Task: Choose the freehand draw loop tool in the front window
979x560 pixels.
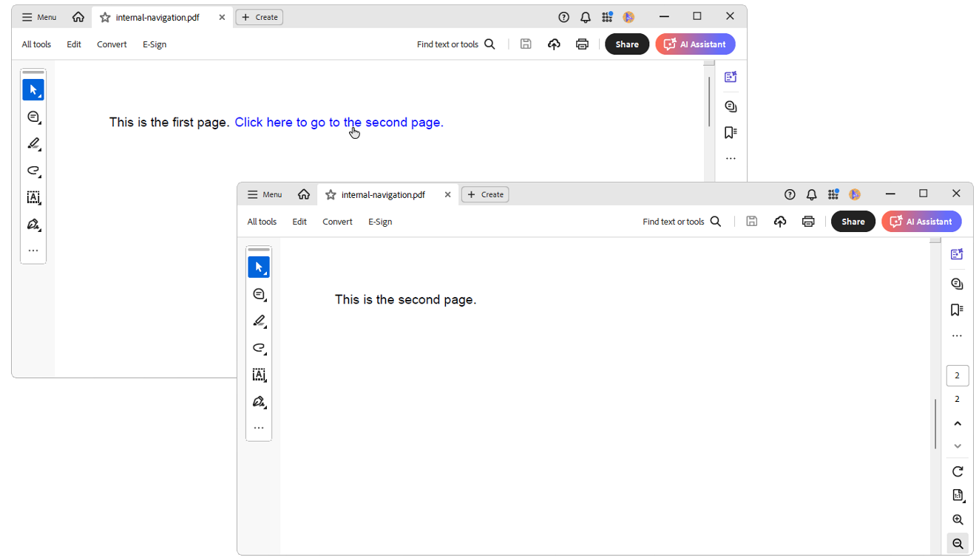Action: pyautogui.click(x=259, y=348)
